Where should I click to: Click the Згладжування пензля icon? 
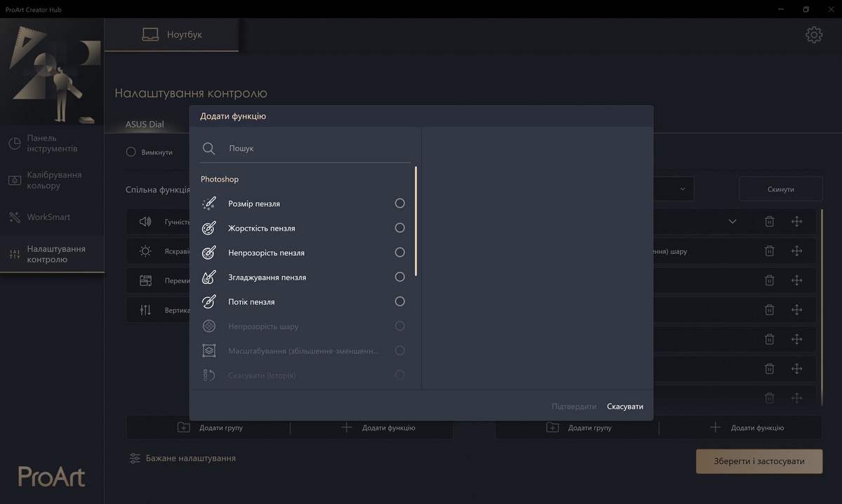pos(208,277)
